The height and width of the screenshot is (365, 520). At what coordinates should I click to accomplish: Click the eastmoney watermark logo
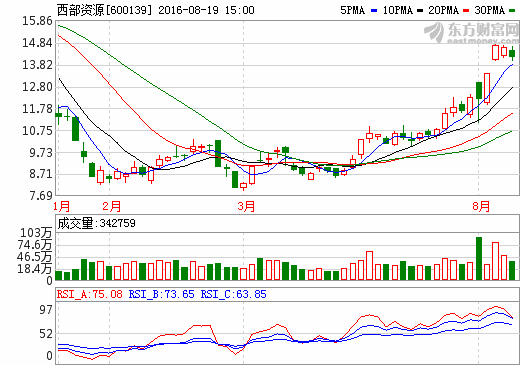point(471,33)
